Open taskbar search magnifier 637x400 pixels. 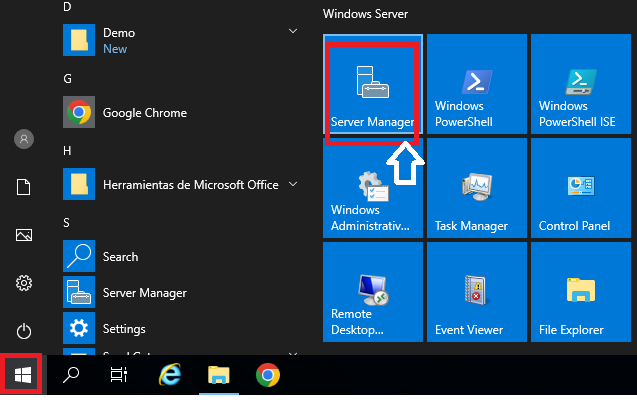(x=71, y=374)
